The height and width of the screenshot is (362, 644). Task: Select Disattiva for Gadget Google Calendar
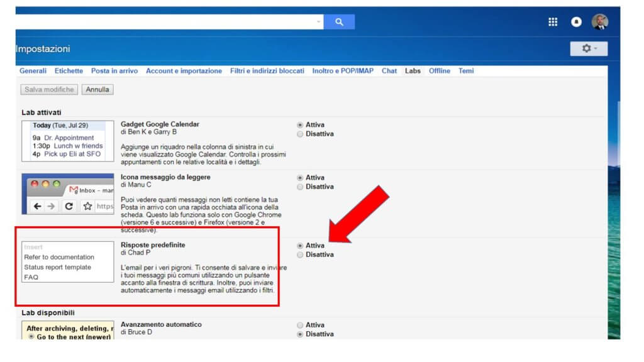pos(300,134)
